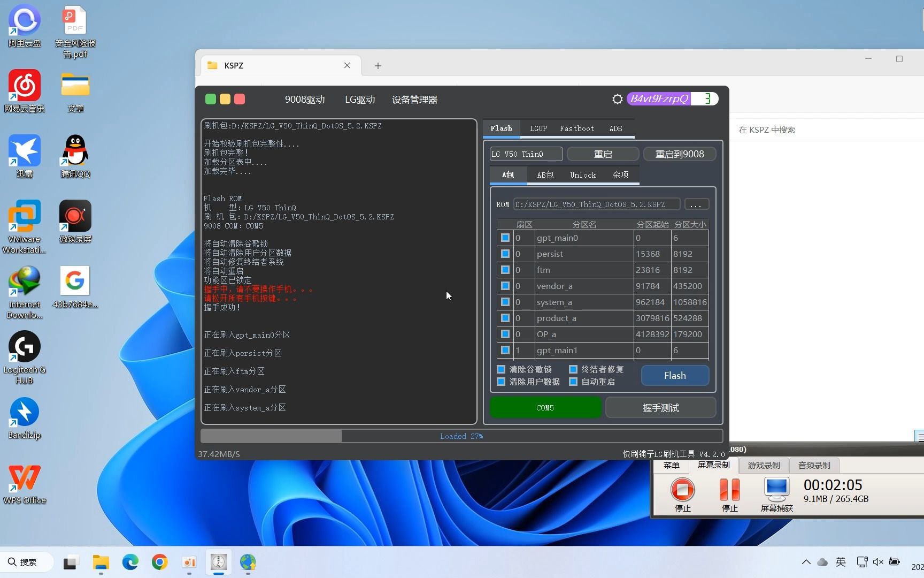Browse for ROM with the ... button
924x578 pixels.
(x=696, y=204)
